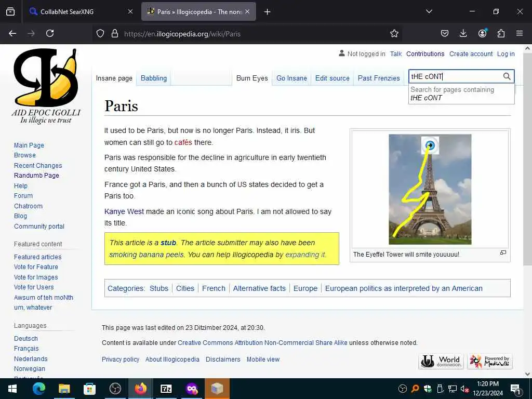Click the Firefox back arrow
This screenshot has height=399, width=532.
pyautogui.click(x=12, y=33)
